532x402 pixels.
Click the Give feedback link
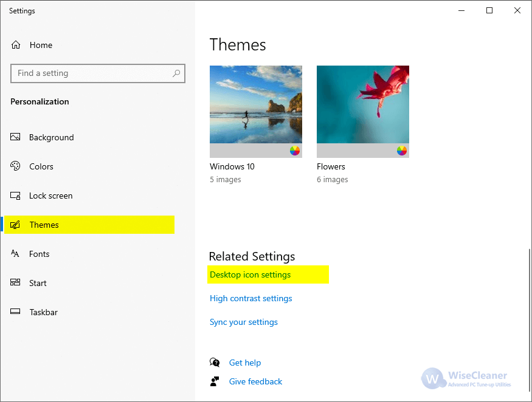coord(255,382)
